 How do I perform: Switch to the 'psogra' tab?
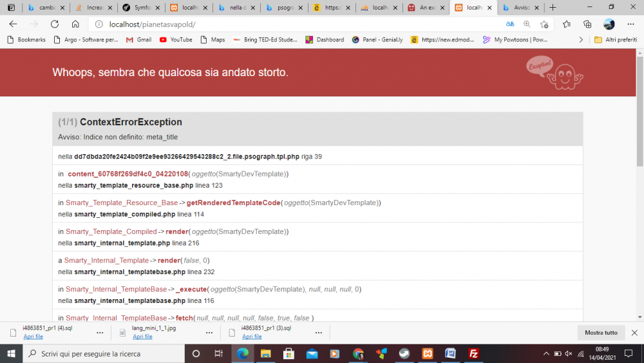(x=284, y=7)
